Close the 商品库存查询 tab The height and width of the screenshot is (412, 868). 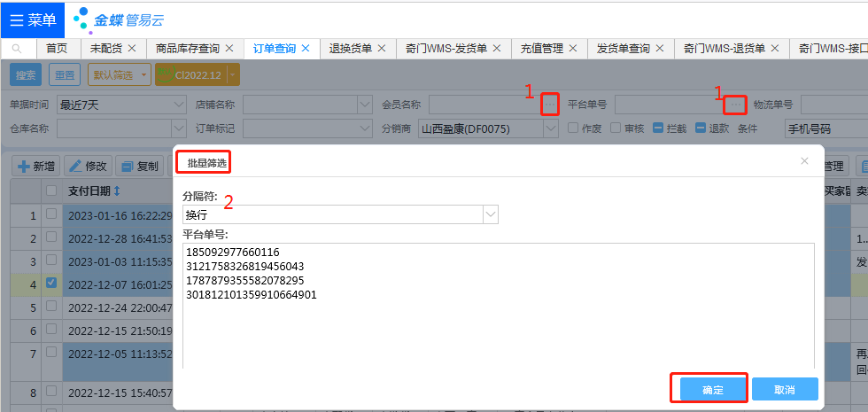click(x=229, y=49)
